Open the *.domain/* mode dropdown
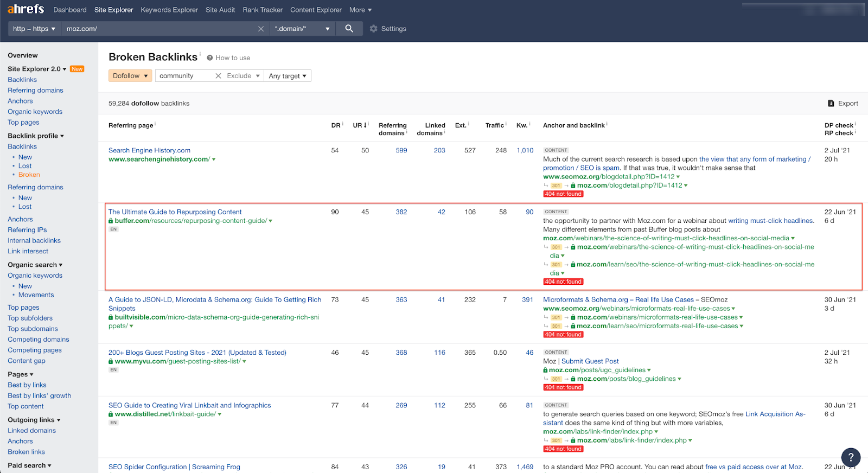868x473 pixels. coord(302,29)
